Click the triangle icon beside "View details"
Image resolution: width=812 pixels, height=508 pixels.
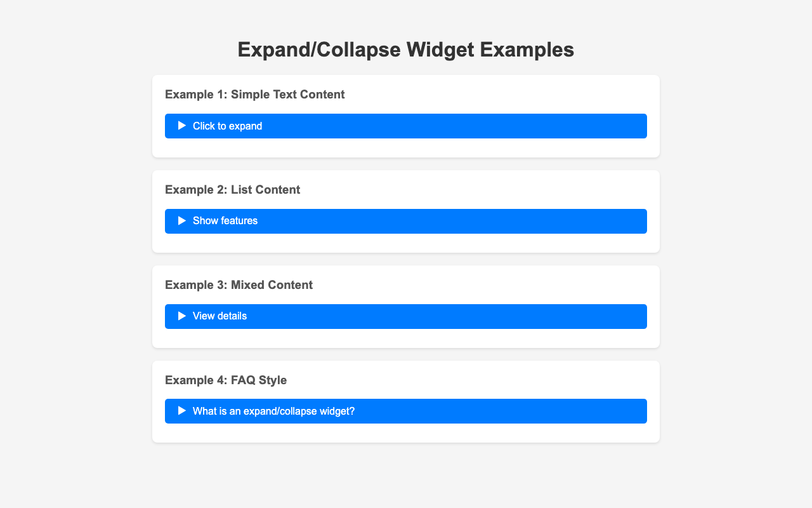click(x=182, y=316)
